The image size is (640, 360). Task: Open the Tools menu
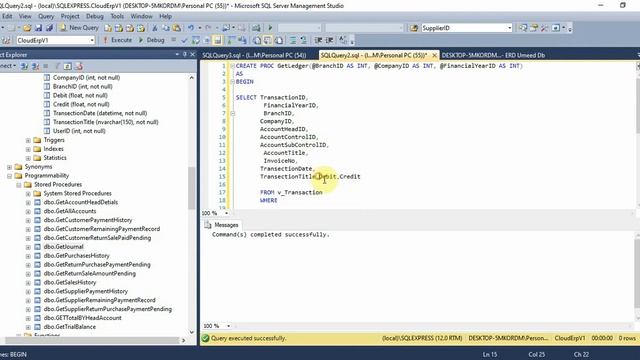pyautogui.click(x=117, y=16)
